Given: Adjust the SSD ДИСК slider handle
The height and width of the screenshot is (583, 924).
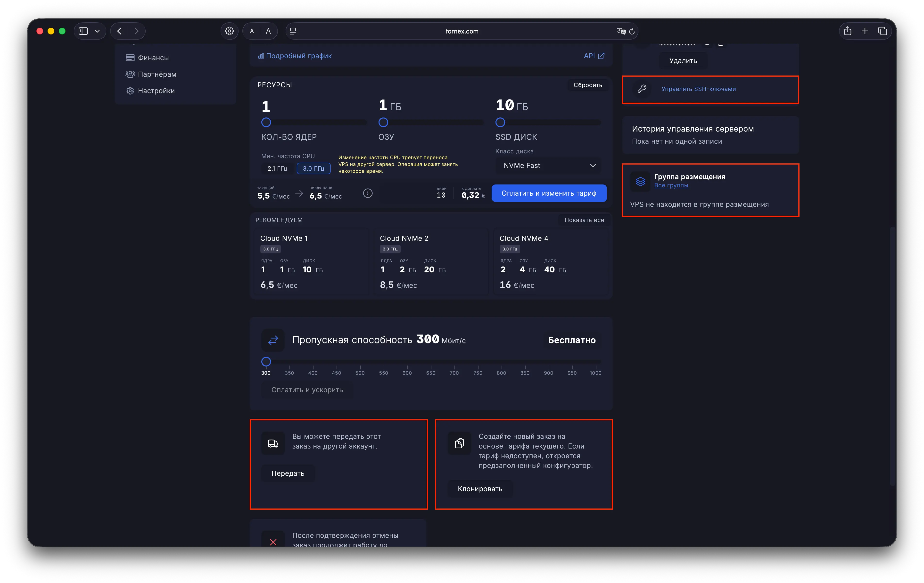Looking at the screenshot, I should [x=500, y=122].
